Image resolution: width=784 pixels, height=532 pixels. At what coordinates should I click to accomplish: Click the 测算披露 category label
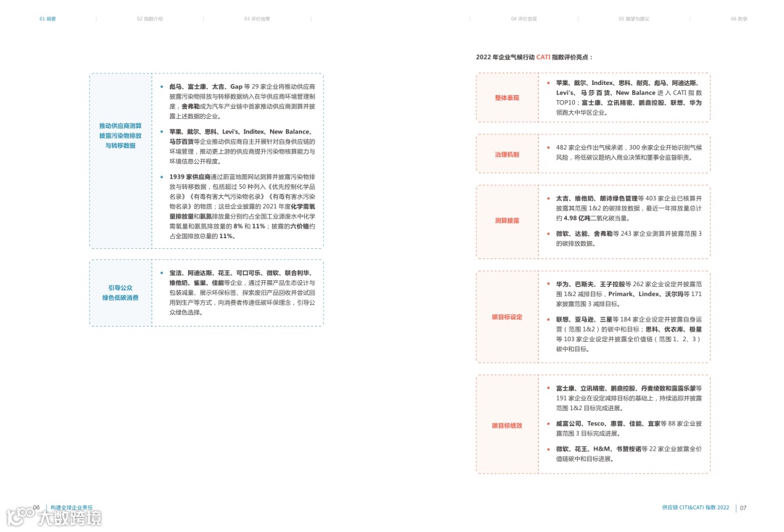[507, 221]
